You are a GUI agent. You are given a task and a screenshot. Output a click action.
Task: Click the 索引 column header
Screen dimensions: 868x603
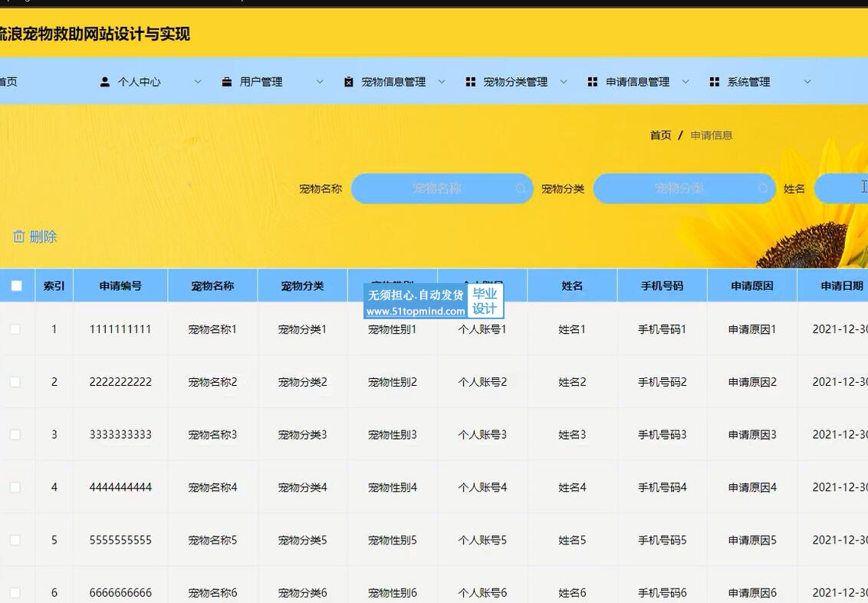(54, 285)
